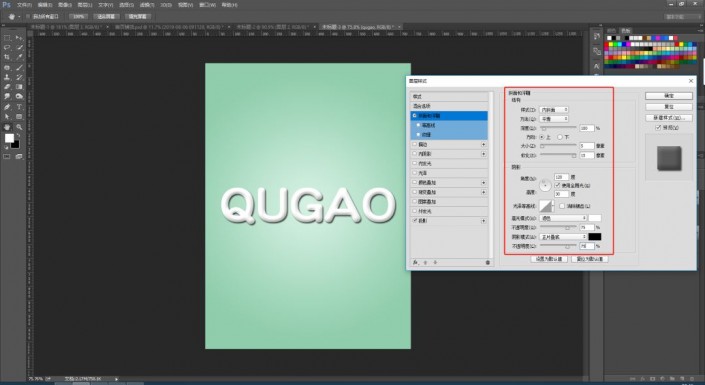Open the Shadow Mode dropdown
This screenshot has width=705, height=385.
[x=563, y=237]
